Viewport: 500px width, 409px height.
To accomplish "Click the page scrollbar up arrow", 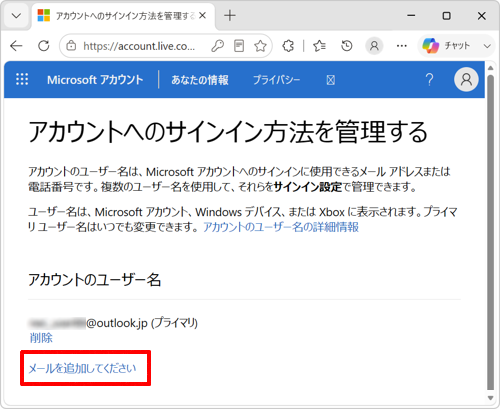I will (x=490, y=68).
